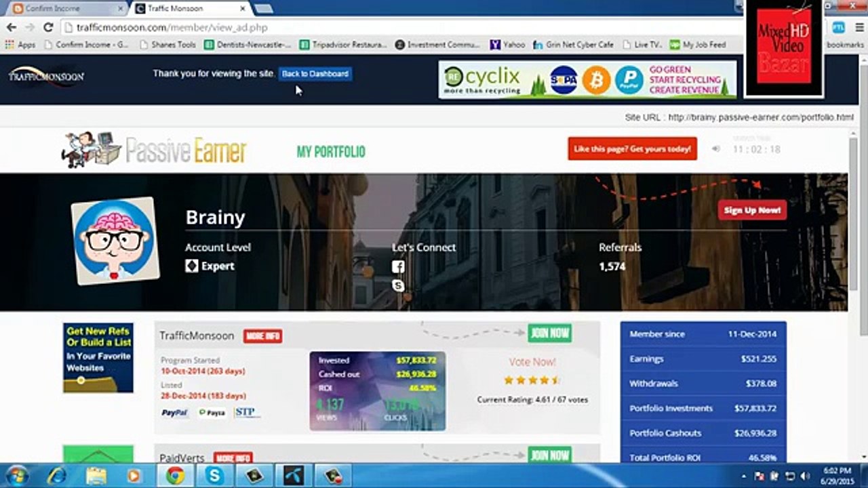Open Skype from taskbar
The image size is (868, 488).
click(x=215, y=475)
